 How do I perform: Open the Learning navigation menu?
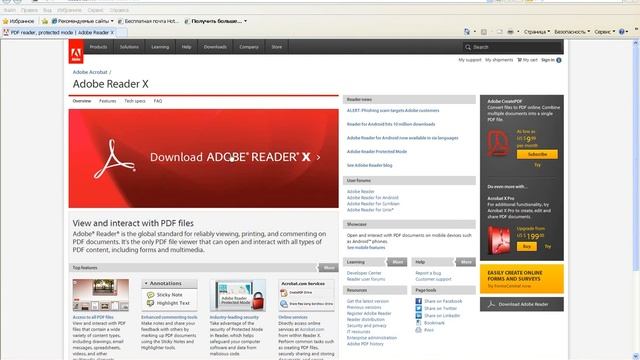click(160, 47)
